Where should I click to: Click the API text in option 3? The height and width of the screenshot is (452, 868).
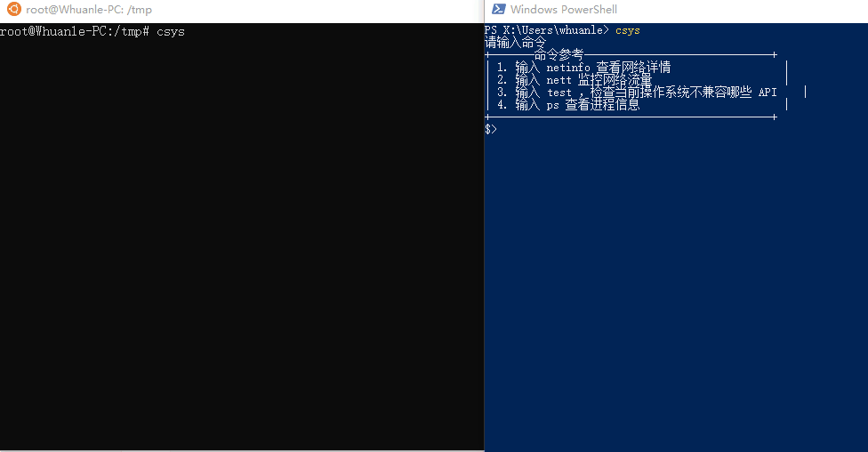768,93
